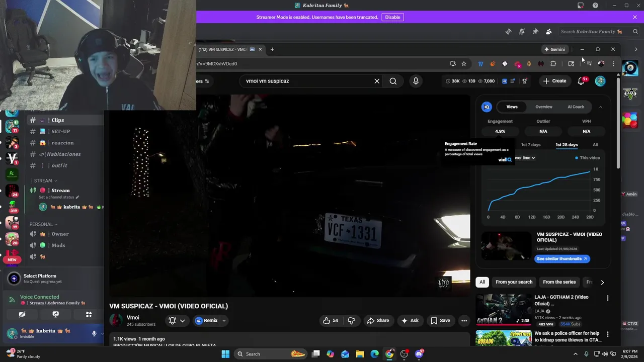Like the video with thumbs up
The width and height of the screenshot is (644, 362).
(x=331, y=321)
